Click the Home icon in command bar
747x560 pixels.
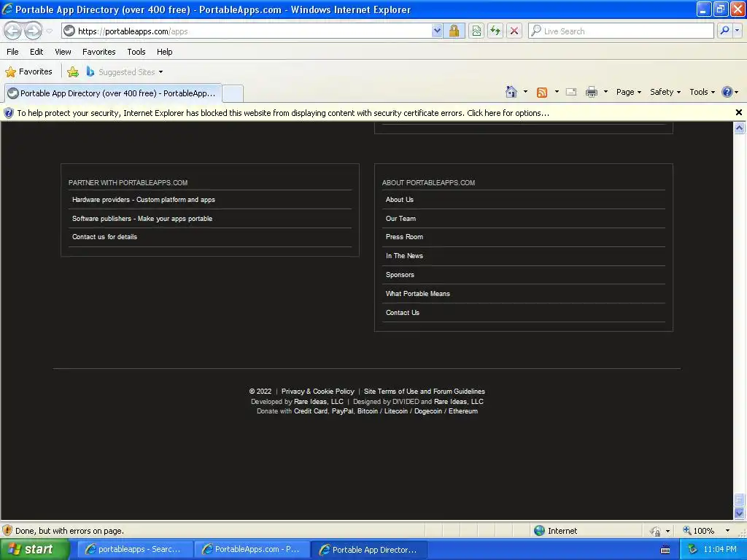tap(511, 92)
